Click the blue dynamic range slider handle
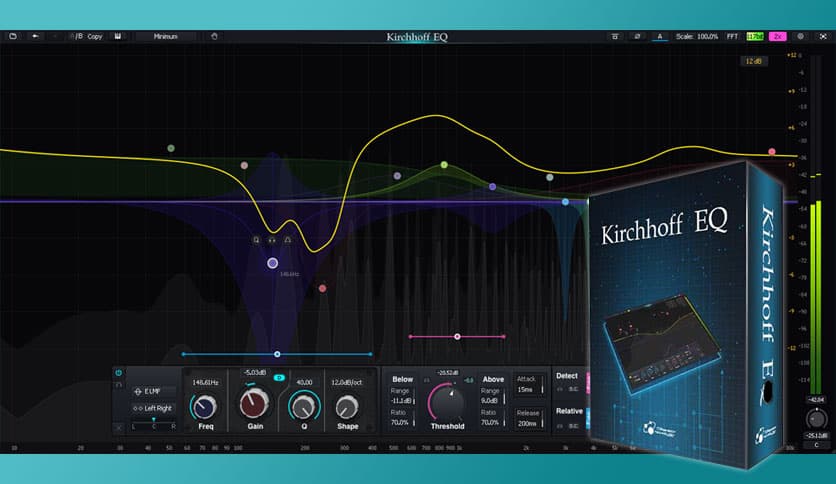Image resolution: width=836 pixels, height=484 pixels. [277, 354]
